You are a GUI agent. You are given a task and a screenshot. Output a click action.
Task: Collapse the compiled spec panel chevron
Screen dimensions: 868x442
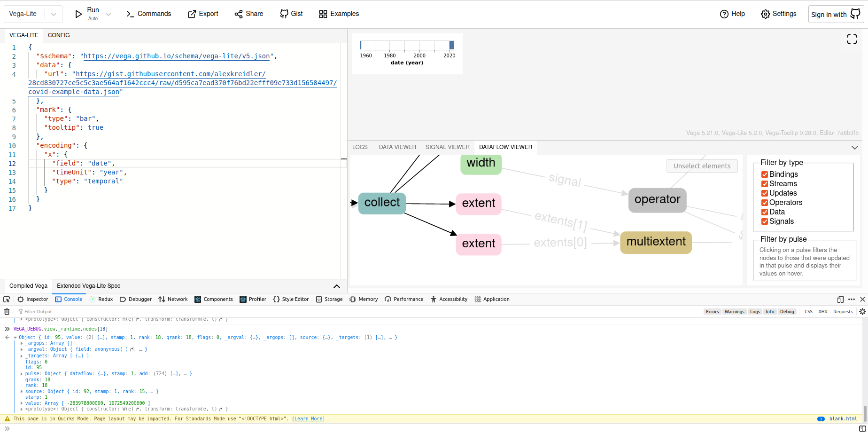337,286
